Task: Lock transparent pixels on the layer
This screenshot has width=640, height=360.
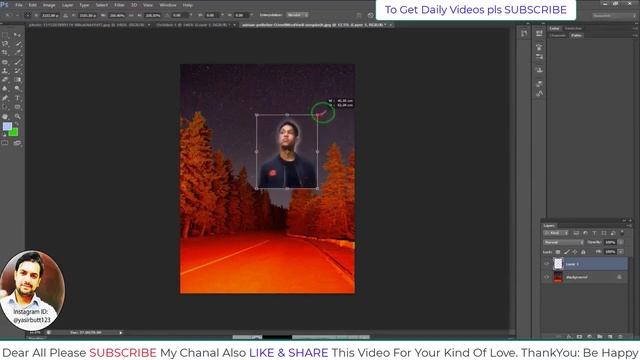Action: (558, 252)
